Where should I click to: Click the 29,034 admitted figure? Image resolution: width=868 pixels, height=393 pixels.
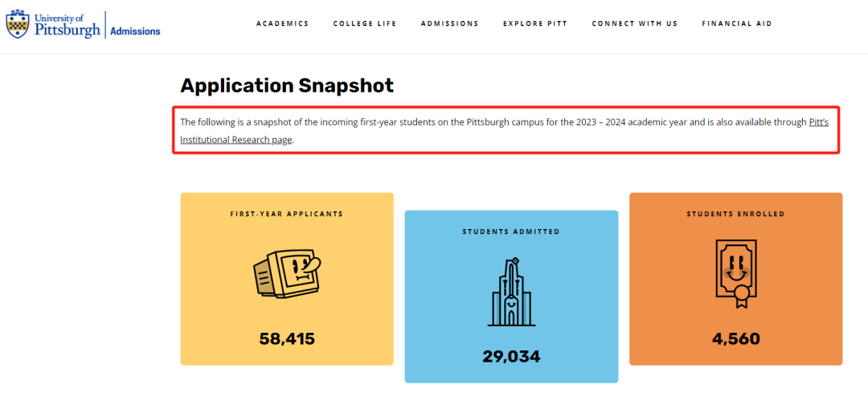click(511, 356)
